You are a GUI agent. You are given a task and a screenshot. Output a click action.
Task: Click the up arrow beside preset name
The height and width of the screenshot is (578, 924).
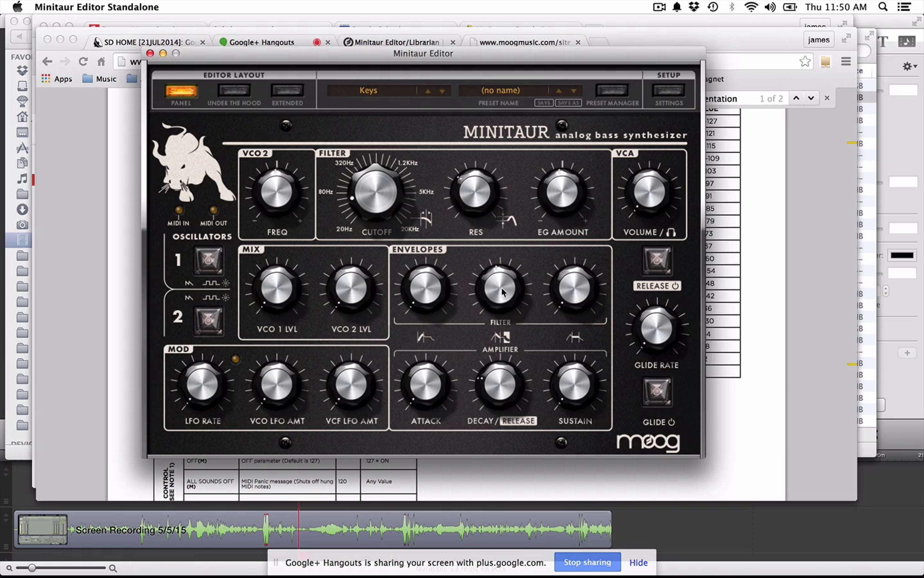tap(559, 91)
